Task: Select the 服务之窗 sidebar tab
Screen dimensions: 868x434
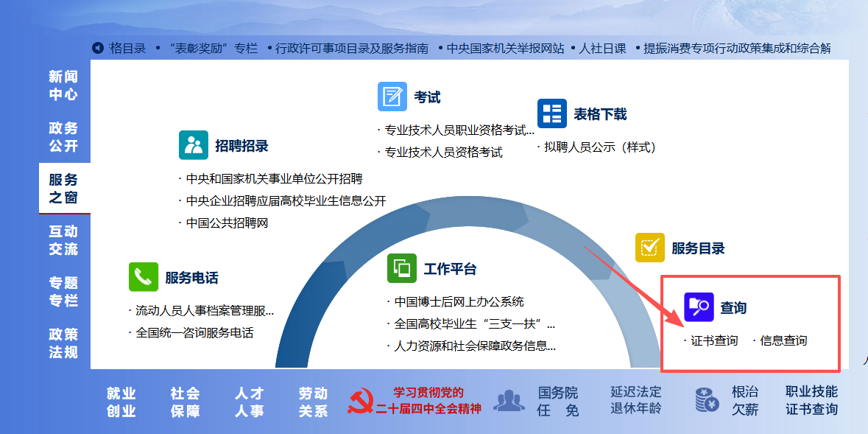Action: click(x=65, y=189)
